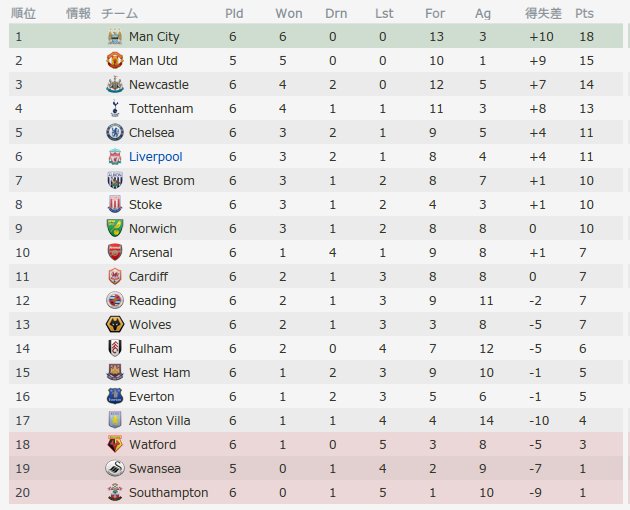Sort by the Won column header
Image resolution: width=630 pixels, height=510 pixels.
288,14
